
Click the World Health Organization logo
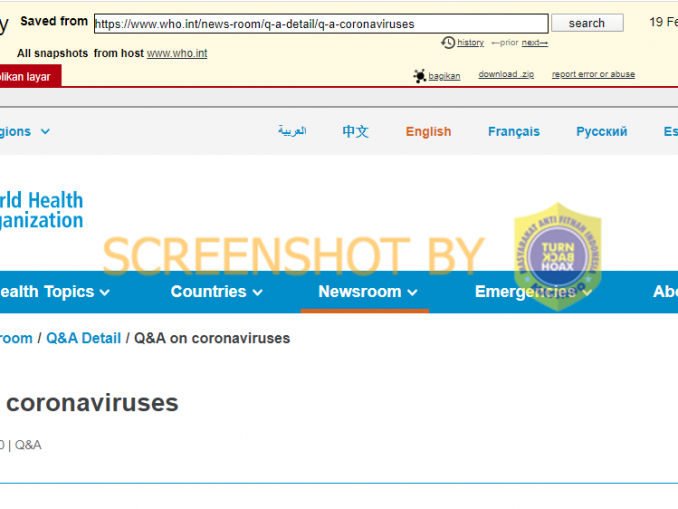(42, 210)
